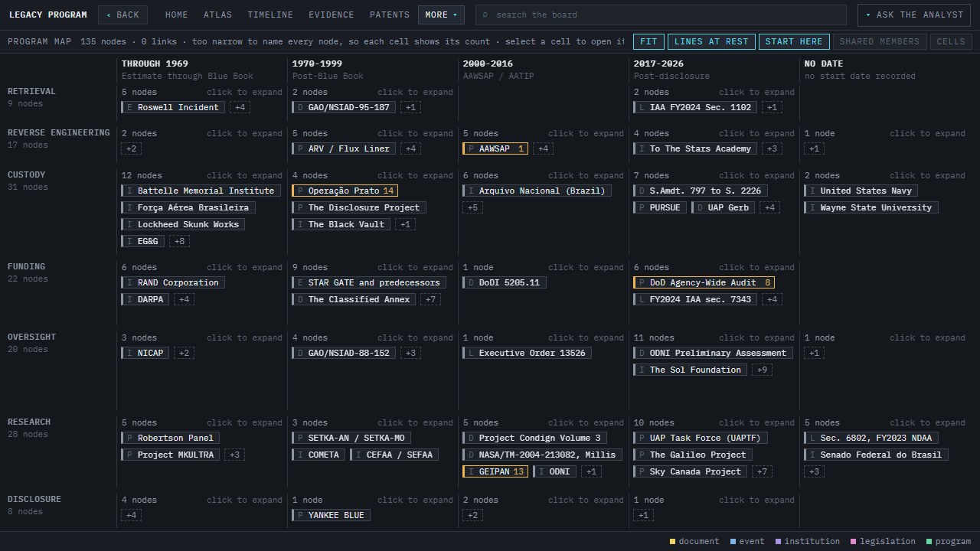This screenshot has height=551, width=980.
Task: Open the Operação Prato node
Action: point(345,191)
